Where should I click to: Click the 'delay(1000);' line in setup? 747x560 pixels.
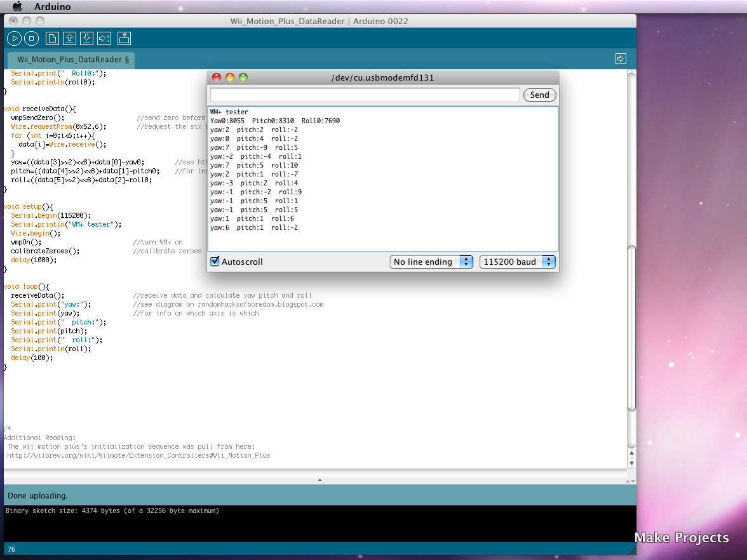point(34,260)
